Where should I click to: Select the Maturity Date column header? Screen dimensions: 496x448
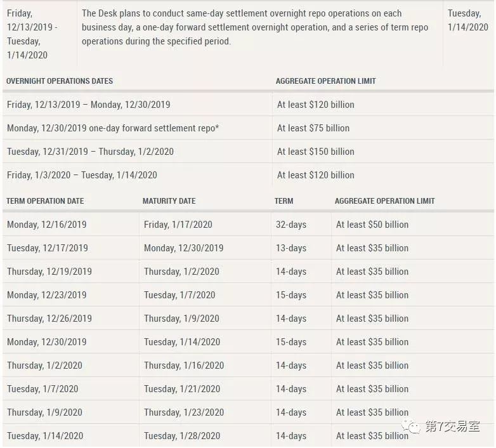click(169, 201)
